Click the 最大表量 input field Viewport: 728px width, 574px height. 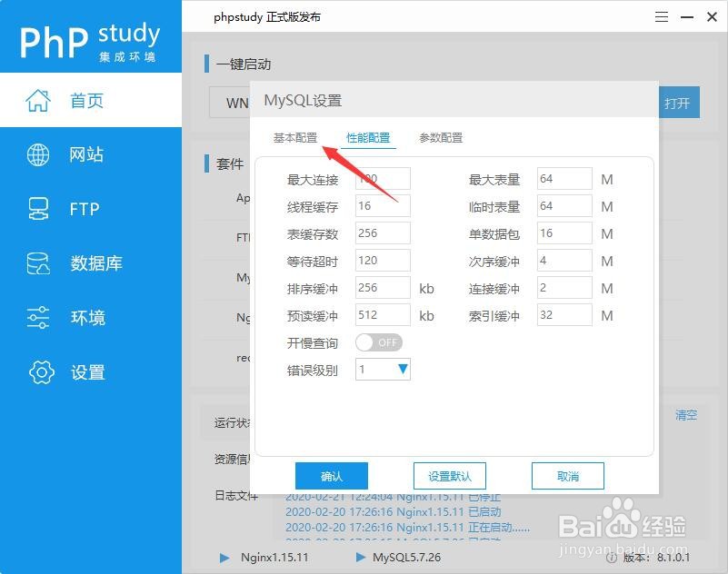click(564, 178)
